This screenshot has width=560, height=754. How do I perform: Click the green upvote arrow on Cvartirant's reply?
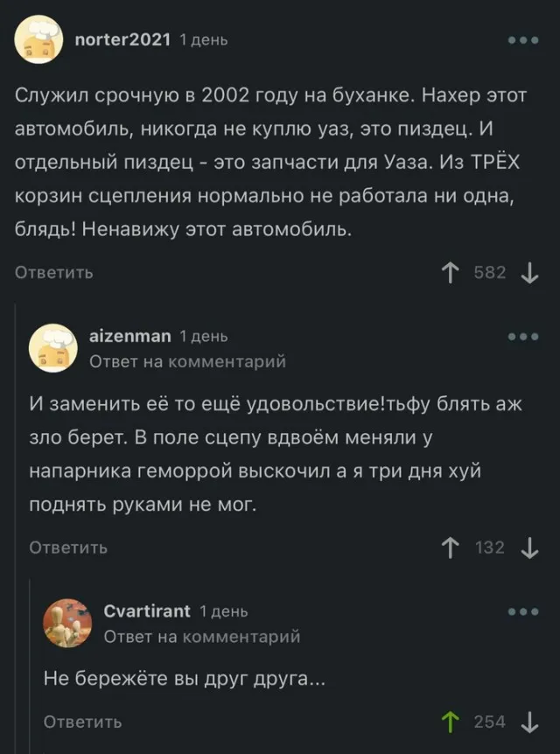click(x=451, y=722)
